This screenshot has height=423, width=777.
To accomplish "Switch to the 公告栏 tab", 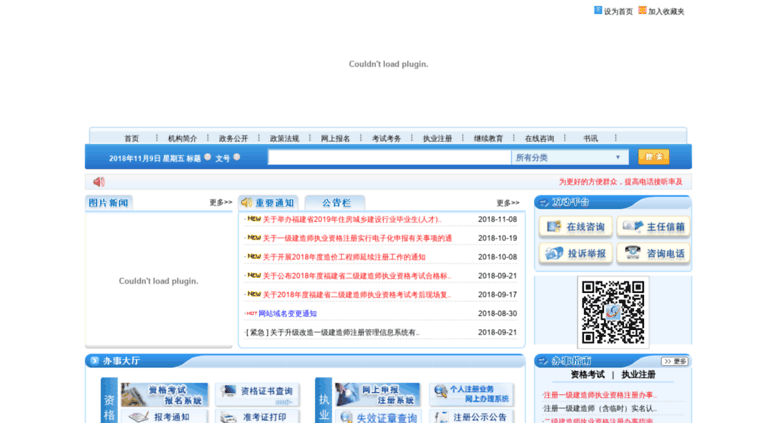I will pyautogui.click(x=334, y=203).
